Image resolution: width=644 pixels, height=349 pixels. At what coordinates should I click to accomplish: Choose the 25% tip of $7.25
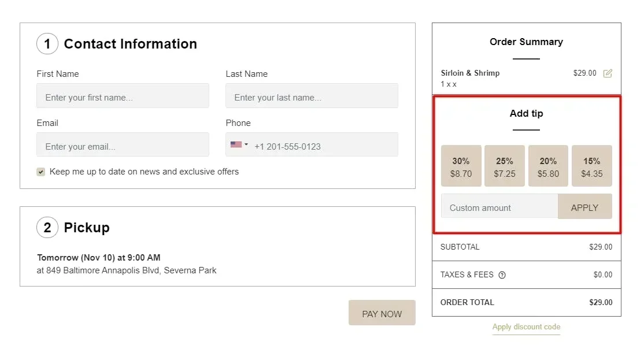point(504,166)
